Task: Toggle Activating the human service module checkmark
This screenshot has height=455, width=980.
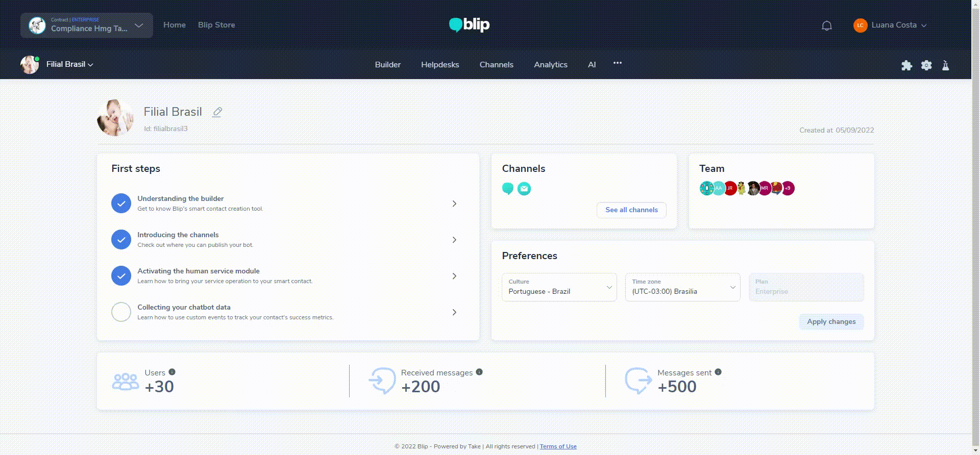Action: pos(121,275)
